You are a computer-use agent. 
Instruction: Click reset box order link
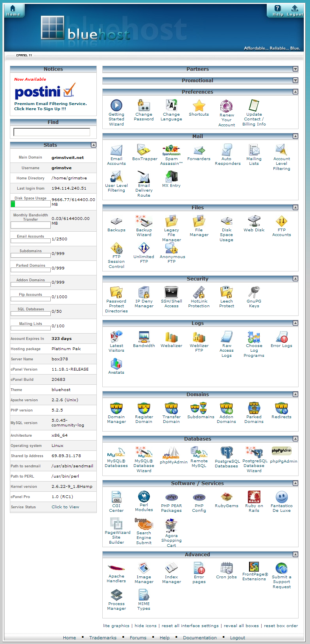point(281,626)
